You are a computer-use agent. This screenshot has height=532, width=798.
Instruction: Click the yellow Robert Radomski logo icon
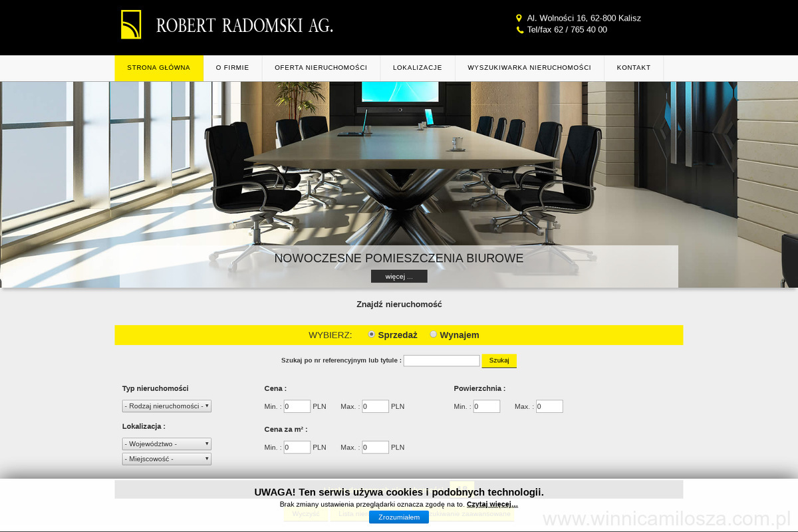[131, 25]
